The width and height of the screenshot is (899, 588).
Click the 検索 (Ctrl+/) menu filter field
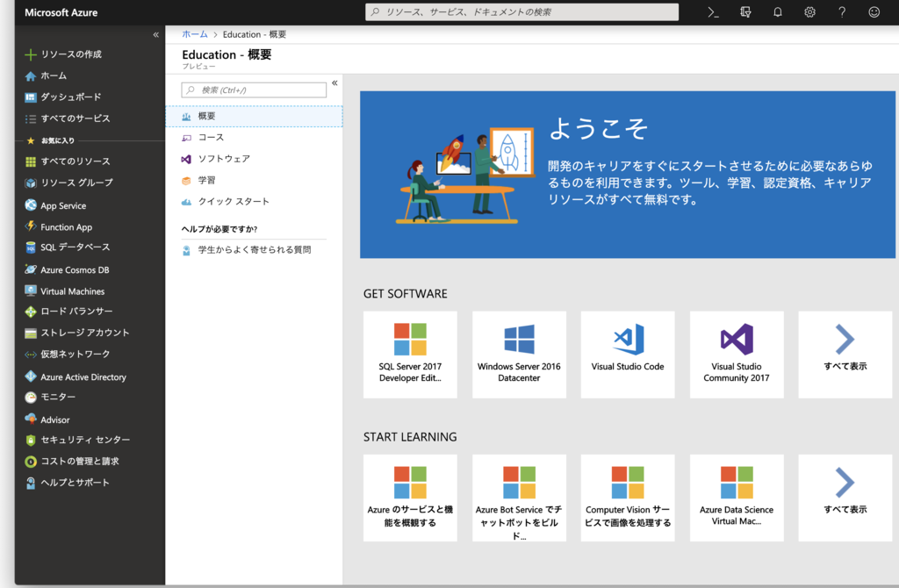coord(254,90)
